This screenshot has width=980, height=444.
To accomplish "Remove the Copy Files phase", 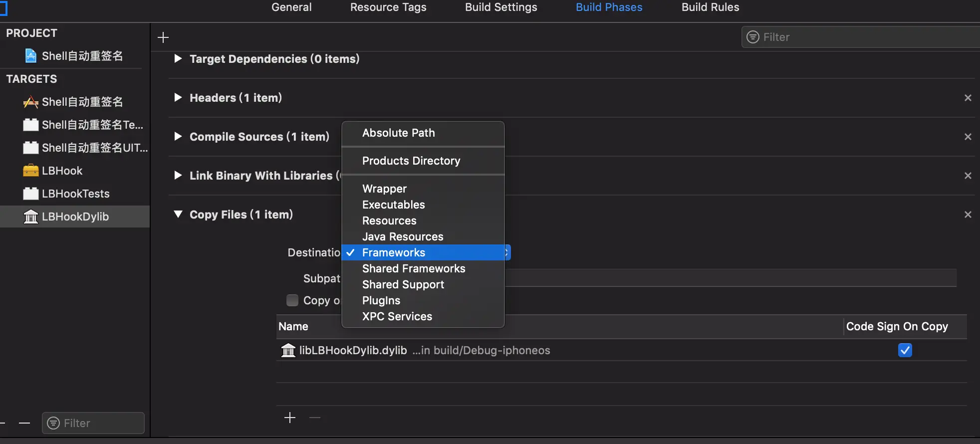I will point(968,215).
